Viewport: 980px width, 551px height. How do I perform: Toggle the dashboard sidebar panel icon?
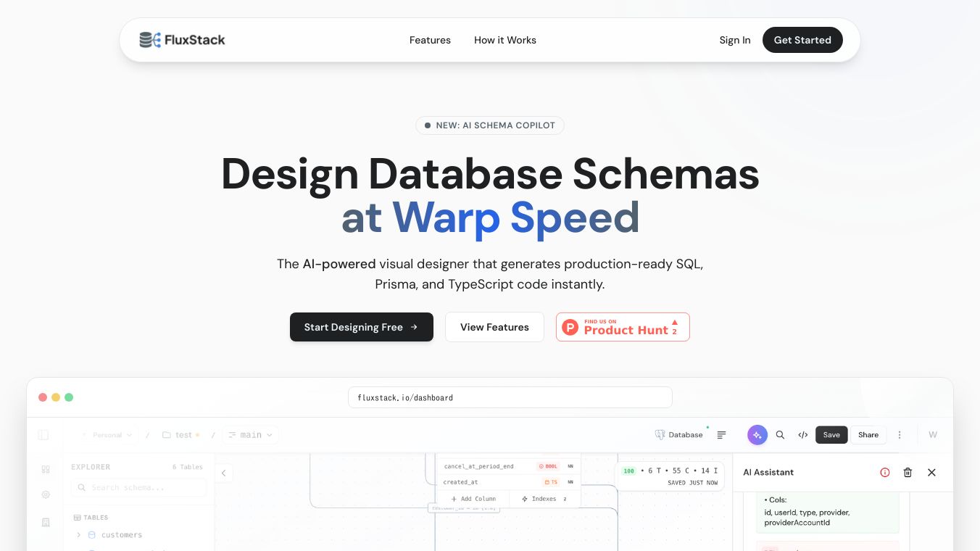(x=43, y=435)
